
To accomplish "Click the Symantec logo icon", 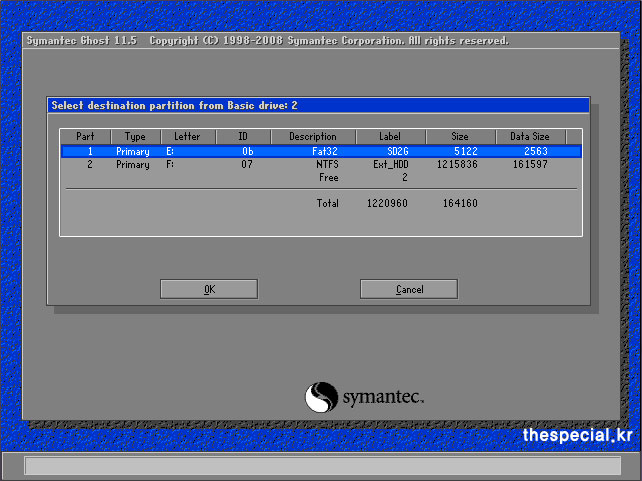I will click(x=321, y=397).
